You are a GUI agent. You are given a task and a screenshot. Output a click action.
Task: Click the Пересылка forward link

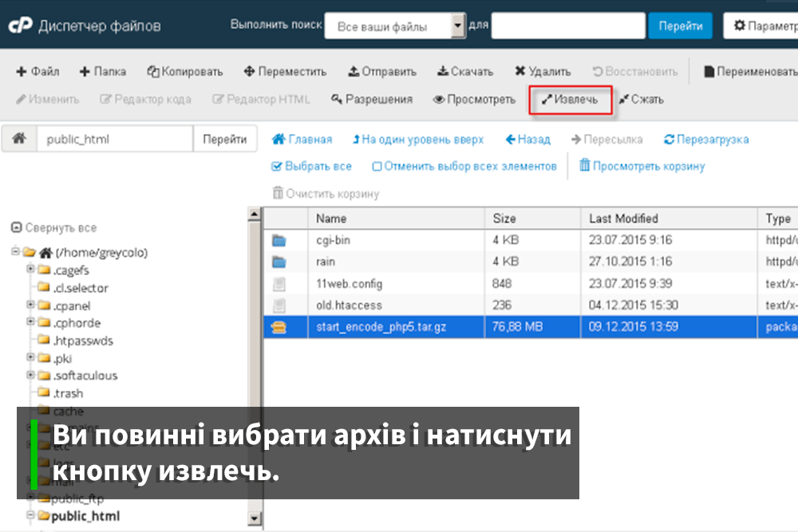[606, 140]
